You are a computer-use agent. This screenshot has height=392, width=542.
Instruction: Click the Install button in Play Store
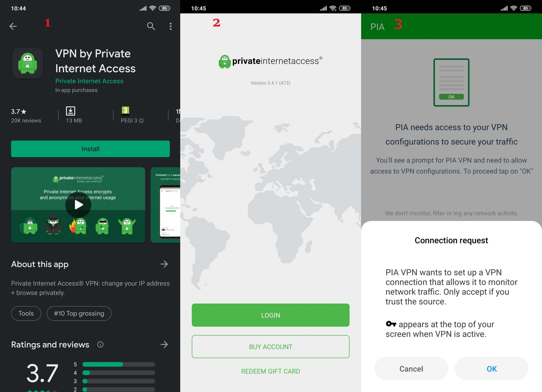click(90, 148)
